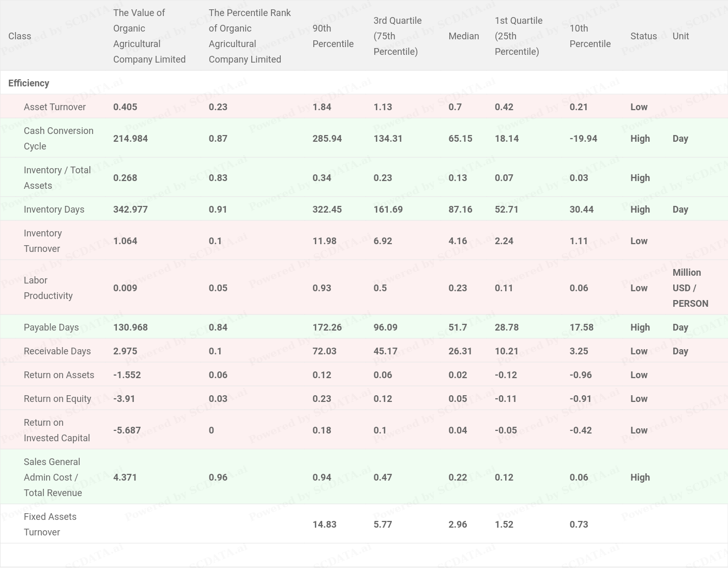Click percentile rank 0.87 for Cash Conversion

point(218,138)
